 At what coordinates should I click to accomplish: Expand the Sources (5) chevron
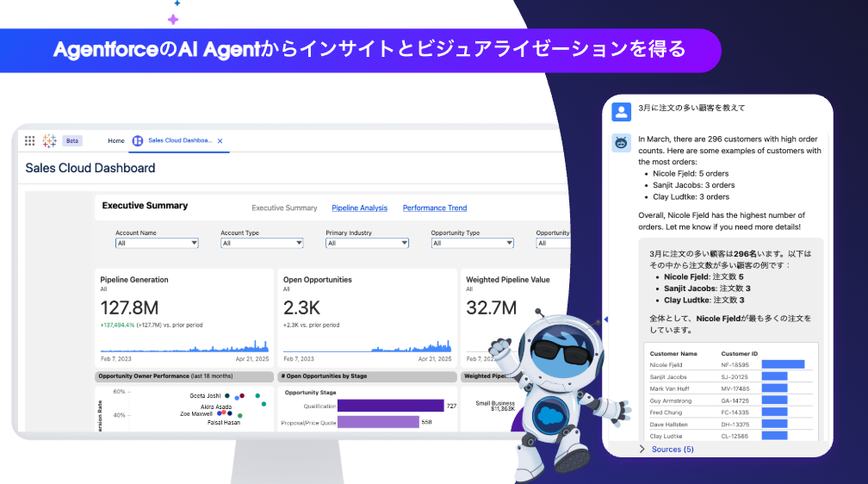pos(642,449)
